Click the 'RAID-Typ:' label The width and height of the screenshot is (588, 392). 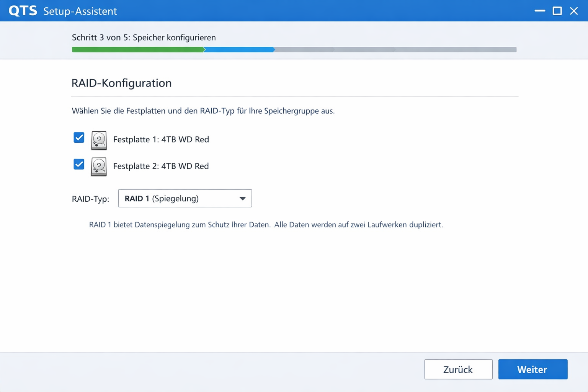[90, 199]
